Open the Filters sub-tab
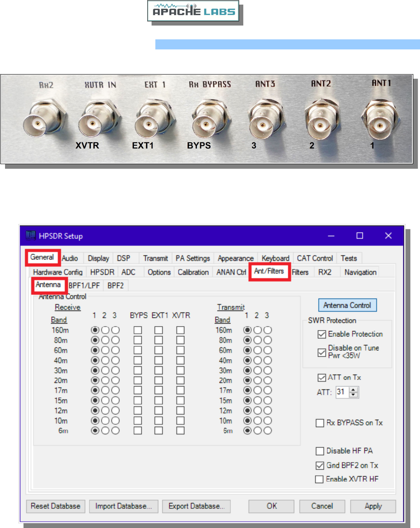This screenshot has height=528, width=420. 300,272
